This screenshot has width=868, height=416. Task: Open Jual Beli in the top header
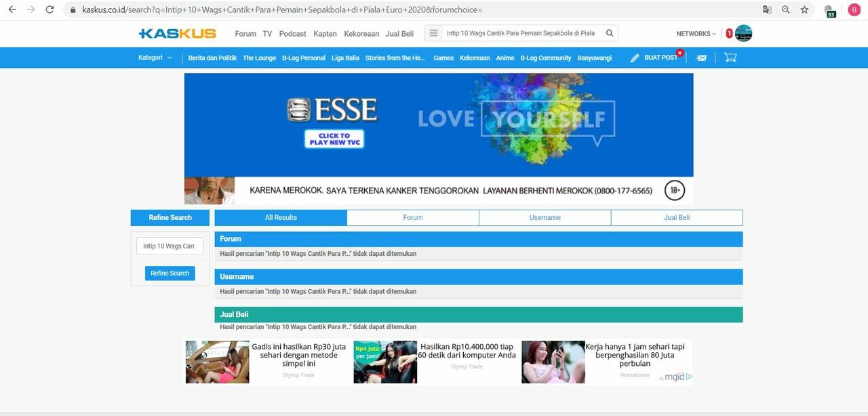tap(399, 34)
